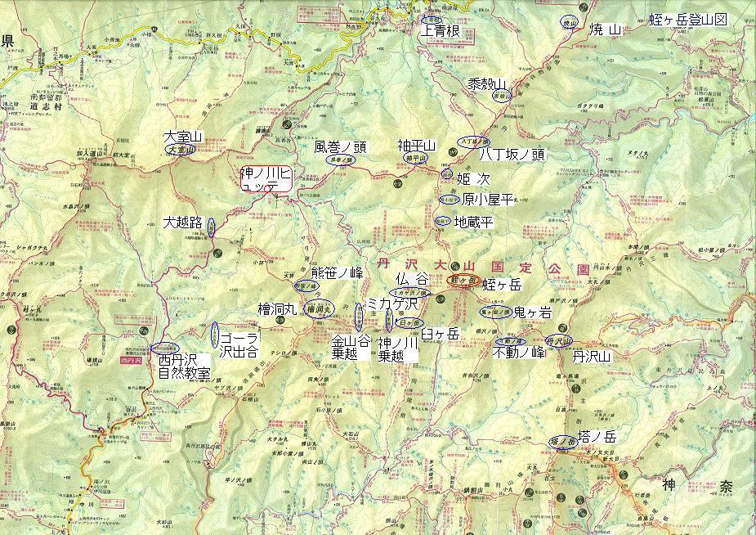Select the large white 熊笹ノ峰 label
Screen dimensions: 756x535
[337, 273]
